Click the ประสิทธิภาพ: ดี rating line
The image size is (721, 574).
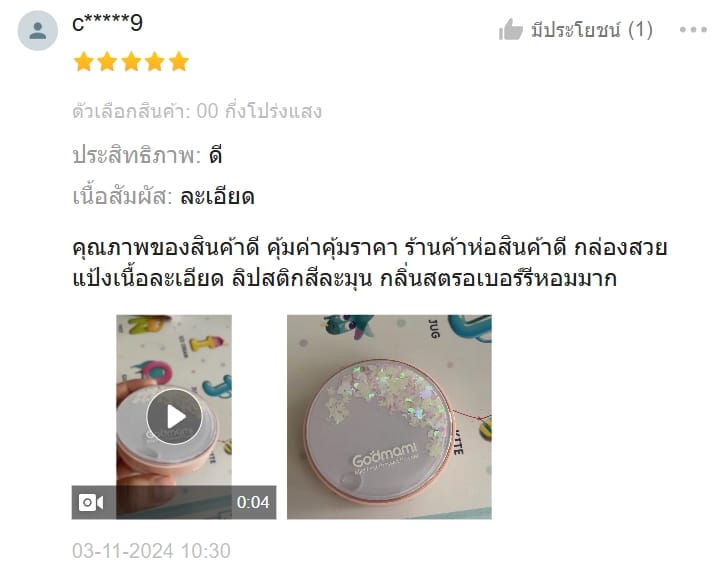point(147,155)
